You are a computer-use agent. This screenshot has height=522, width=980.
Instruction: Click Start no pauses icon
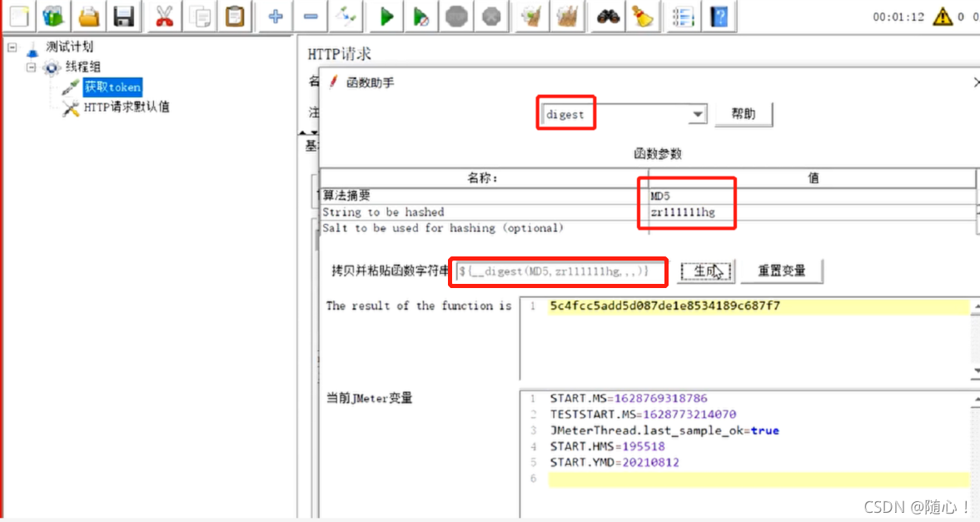click(x=421, y=16)
